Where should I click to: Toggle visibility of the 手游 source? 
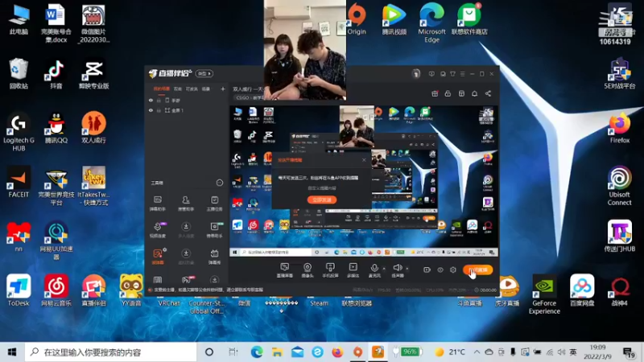point(151,100)
